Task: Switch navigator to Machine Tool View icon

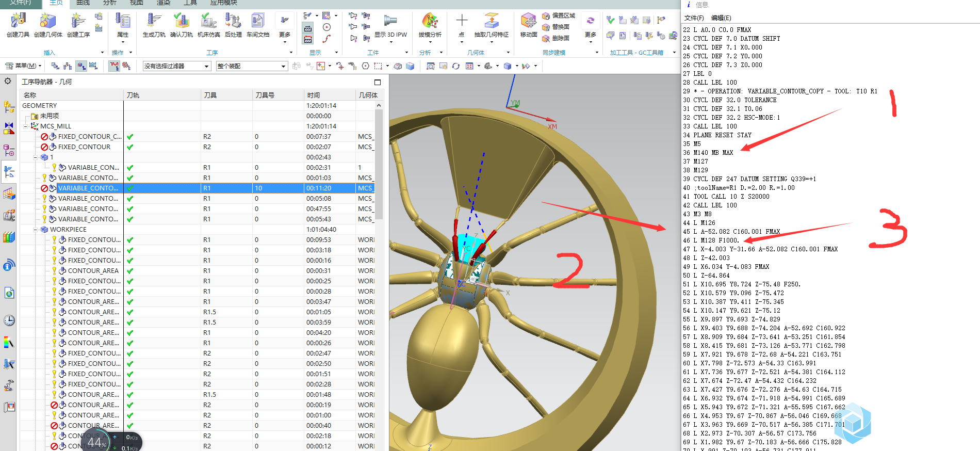Action: pos(68,66)
